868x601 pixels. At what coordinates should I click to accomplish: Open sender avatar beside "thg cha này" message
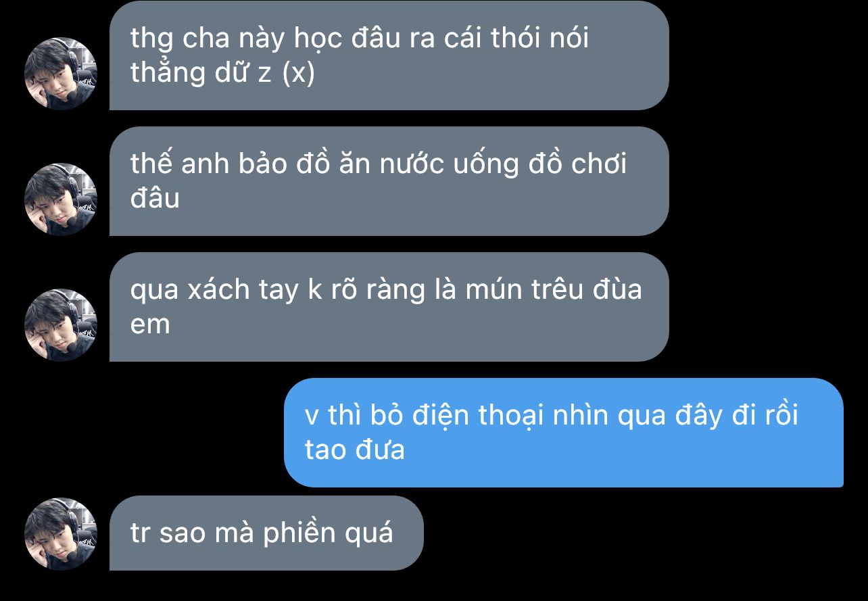(x=61, y=74)
